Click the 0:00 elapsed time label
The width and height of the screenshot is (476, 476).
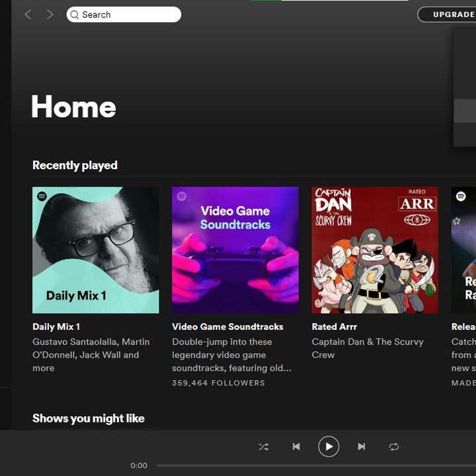(x=139, y=465)
